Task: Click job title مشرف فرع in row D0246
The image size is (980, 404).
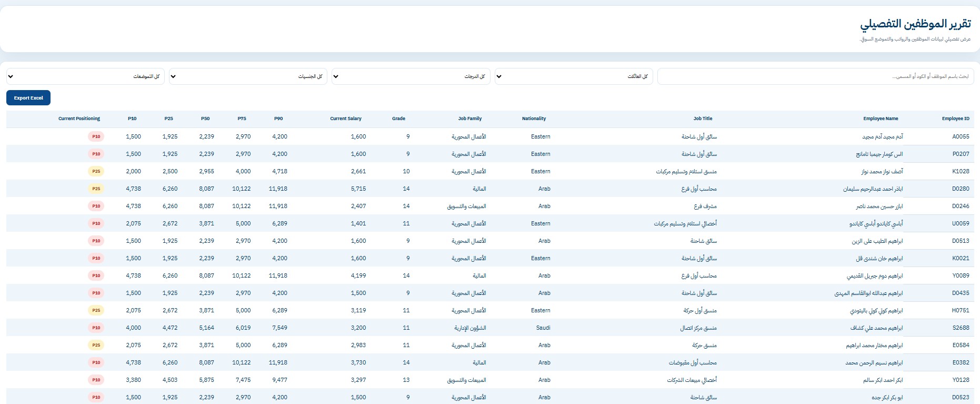Action: point(705,206)
